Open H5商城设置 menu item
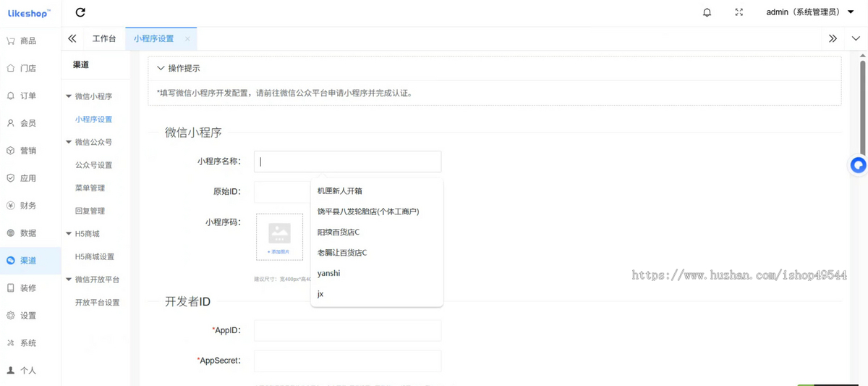Image resolution: width=868 pixels, height=386 pixels. pos(95,257)
